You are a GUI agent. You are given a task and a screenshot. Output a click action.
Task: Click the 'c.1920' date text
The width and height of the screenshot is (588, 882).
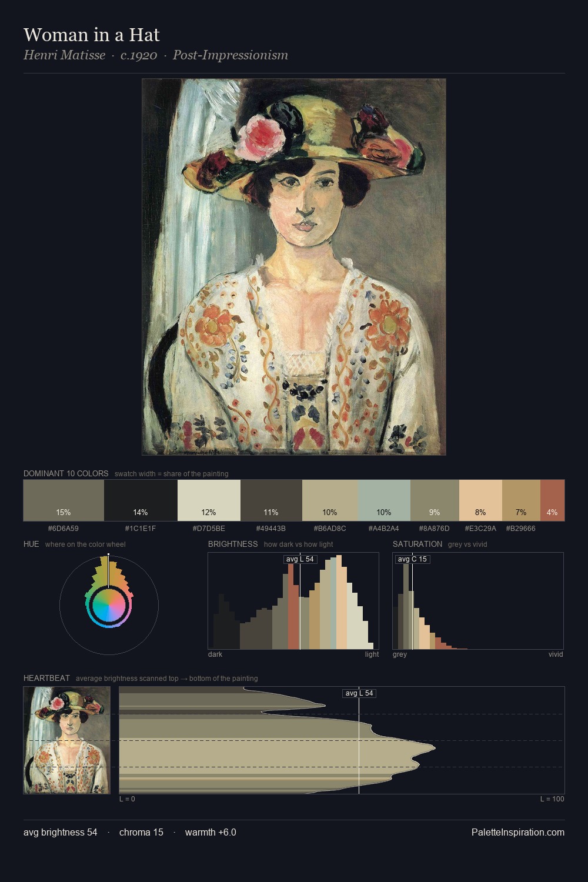click(139, 55)
